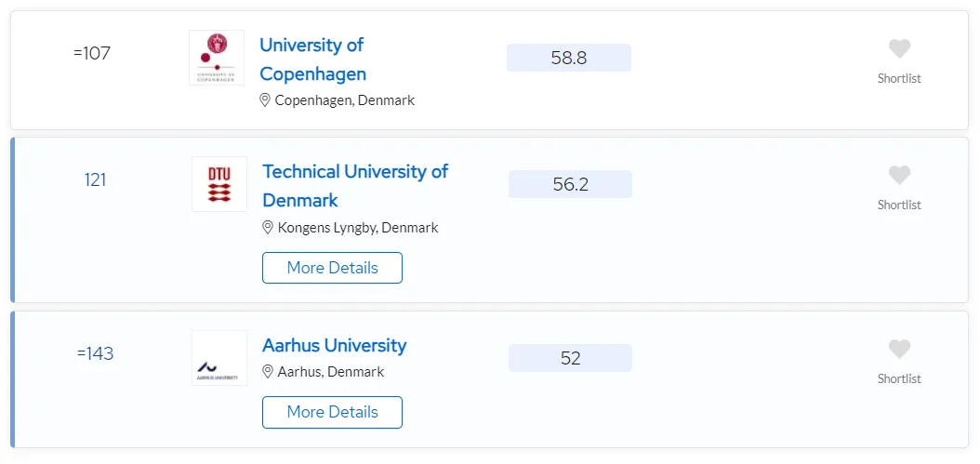Image resolution: width=980 pixels, height=464 pixels.
Task: Select the 56.2 score box
Action: pos(571,184)
